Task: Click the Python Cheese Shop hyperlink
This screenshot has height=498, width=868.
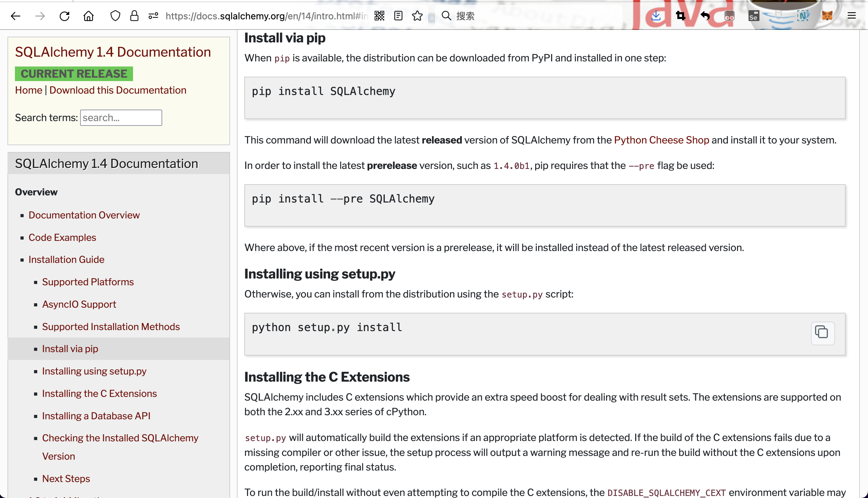Action: (x=662, y=140)
